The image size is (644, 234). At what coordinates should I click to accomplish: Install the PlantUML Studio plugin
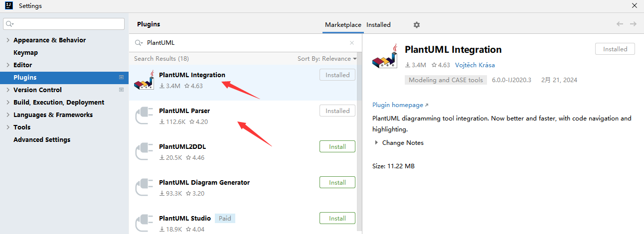tap(337, 219)
